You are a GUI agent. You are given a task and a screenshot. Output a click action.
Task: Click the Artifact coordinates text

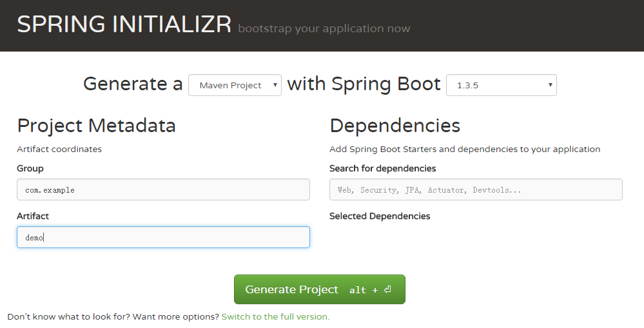pos(59,149)
